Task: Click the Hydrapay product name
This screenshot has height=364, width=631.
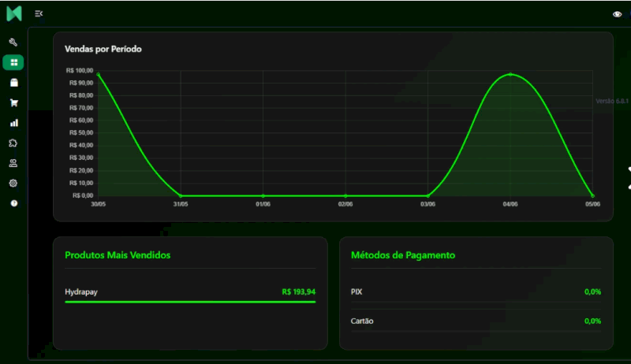Action: [81, 292]
